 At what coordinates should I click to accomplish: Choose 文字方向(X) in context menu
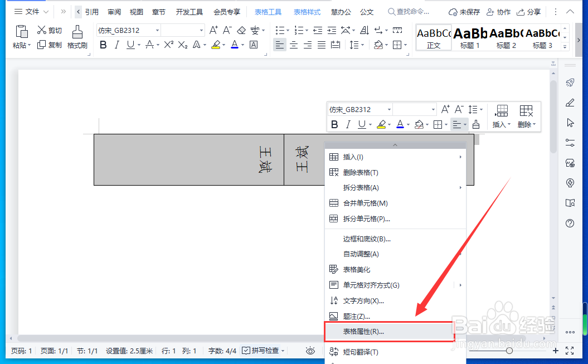click(x=395, y=300)
